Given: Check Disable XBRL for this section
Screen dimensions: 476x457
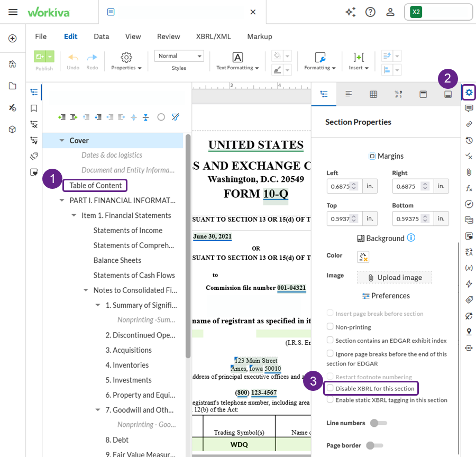Looking at the screenshot, I should 330,388.
